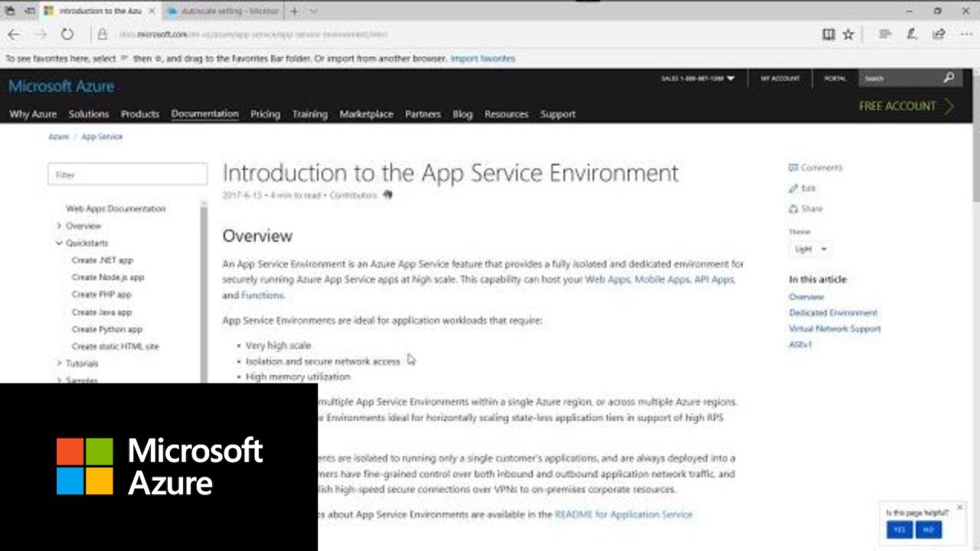The image size is (980, 551).
Task: Open the Pricing menu item
Action: tap(265, 114)
